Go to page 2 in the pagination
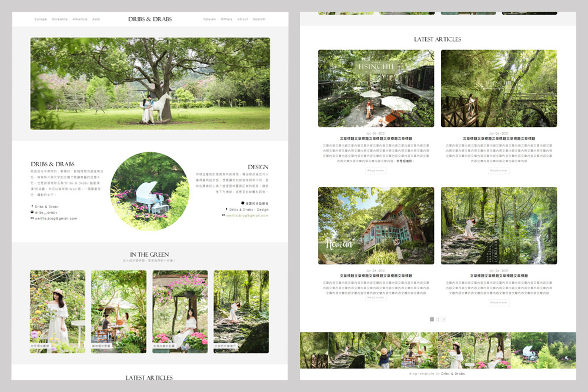 (438, 319)
